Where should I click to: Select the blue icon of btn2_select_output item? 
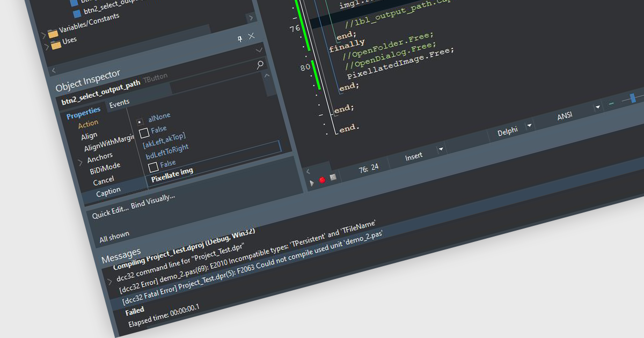point(77,13)
